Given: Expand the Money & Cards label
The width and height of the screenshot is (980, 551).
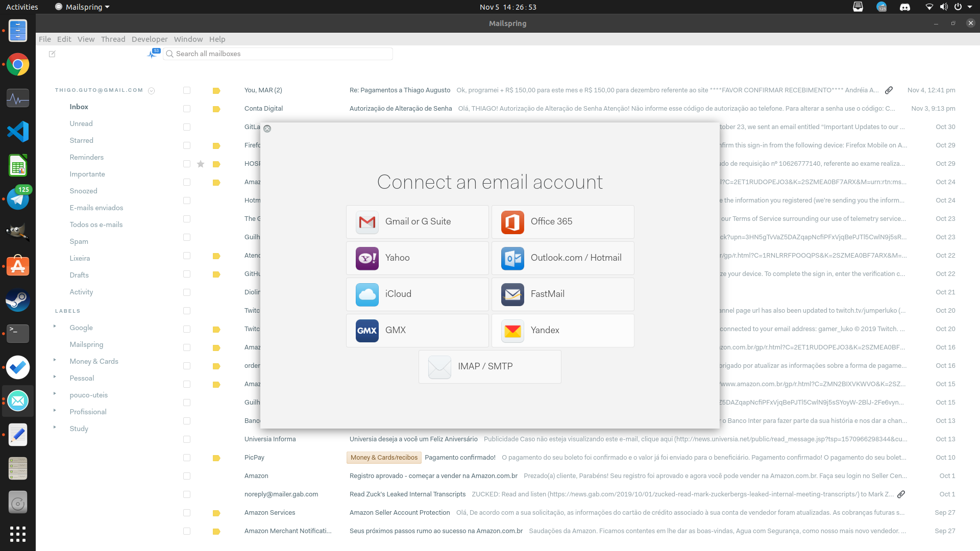Looking at the screenshot, I should 55,361.
